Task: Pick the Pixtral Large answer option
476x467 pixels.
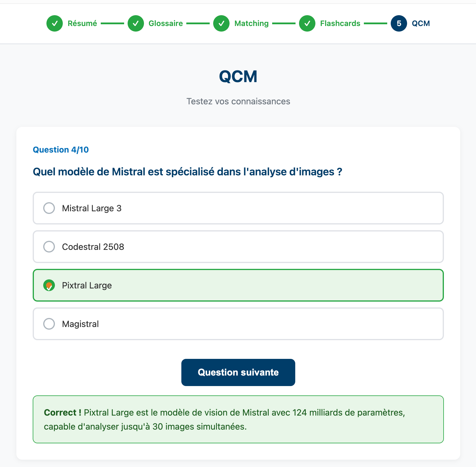Action: tap(238, 286)
